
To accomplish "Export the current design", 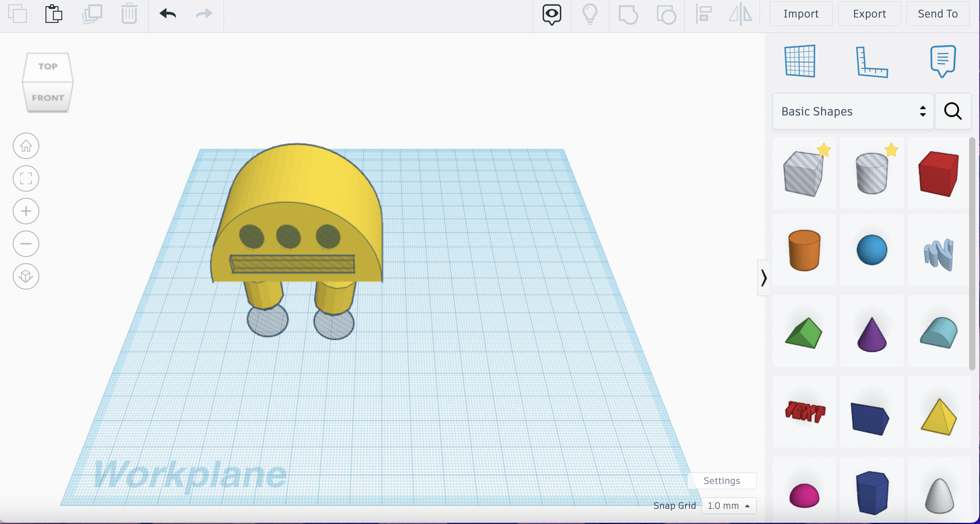I will click(x=869, y=14).
